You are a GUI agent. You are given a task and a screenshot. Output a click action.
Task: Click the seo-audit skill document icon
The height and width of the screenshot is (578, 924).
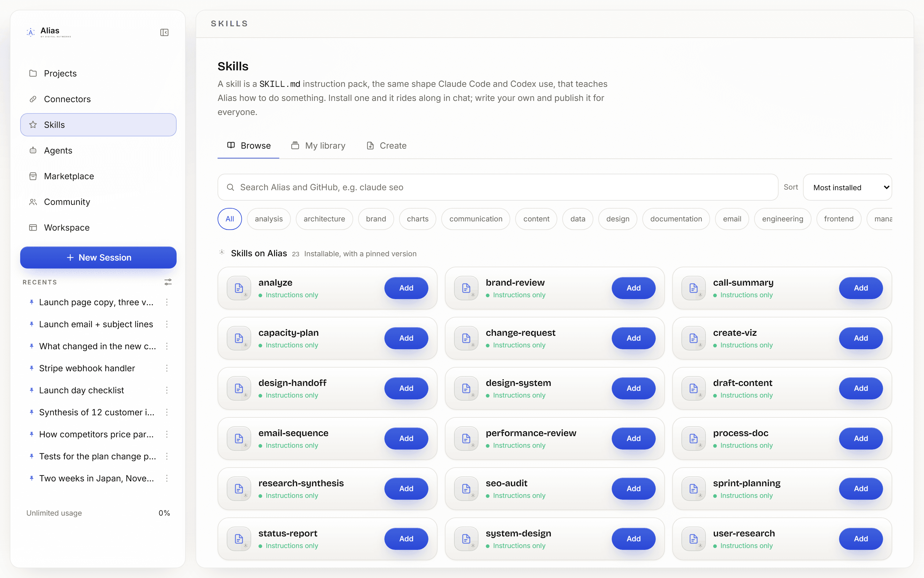coord(466,489)
